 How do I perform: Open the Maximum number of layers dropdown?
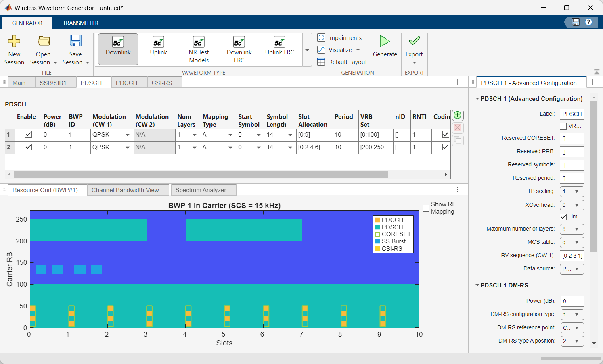click(x=572, y=229)
